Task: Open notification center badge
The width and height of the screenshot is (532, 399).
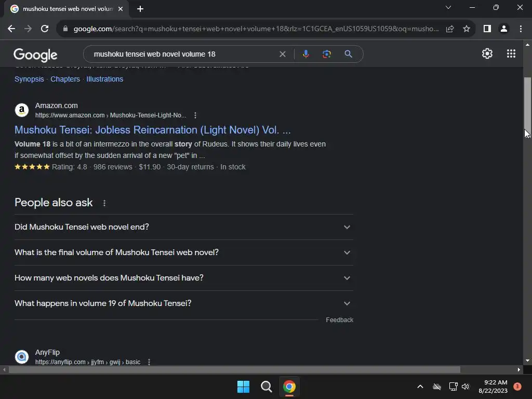Action: point(517,387)
